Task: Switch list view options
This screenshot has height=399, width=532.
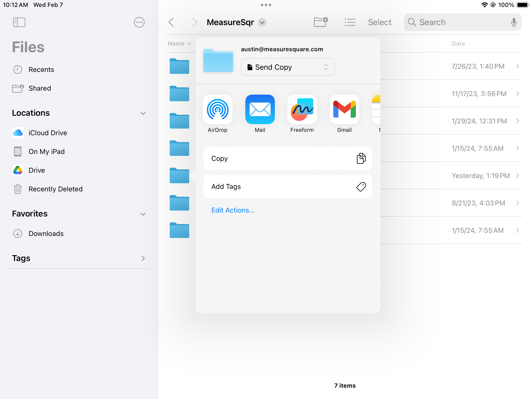Action: 350,22
